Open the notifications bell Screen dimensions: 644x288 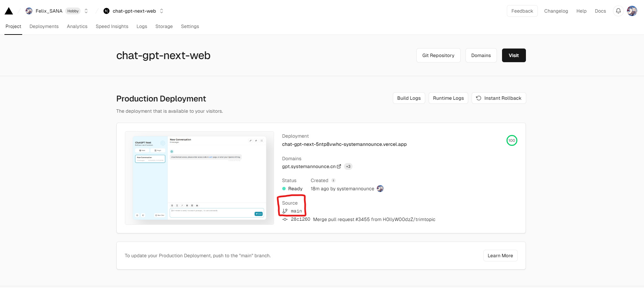618,11
